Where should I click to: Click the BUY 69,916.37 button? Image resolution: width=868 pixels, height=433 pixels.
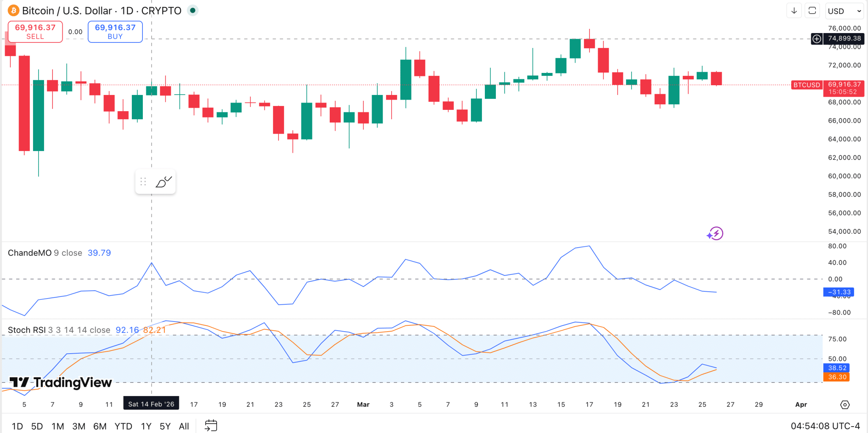click(x=115, y=32)
